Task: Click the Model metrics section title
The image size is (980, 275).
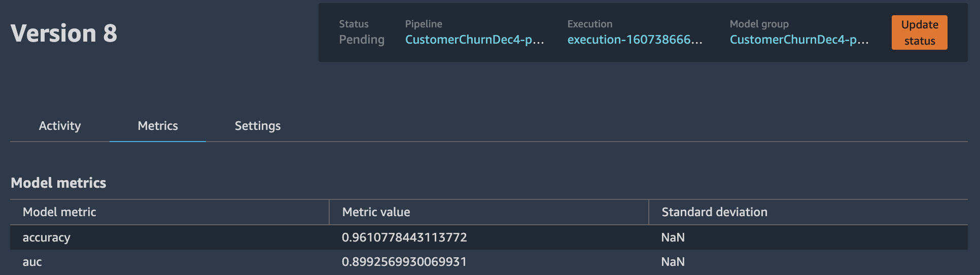Action: click(58, 183)
